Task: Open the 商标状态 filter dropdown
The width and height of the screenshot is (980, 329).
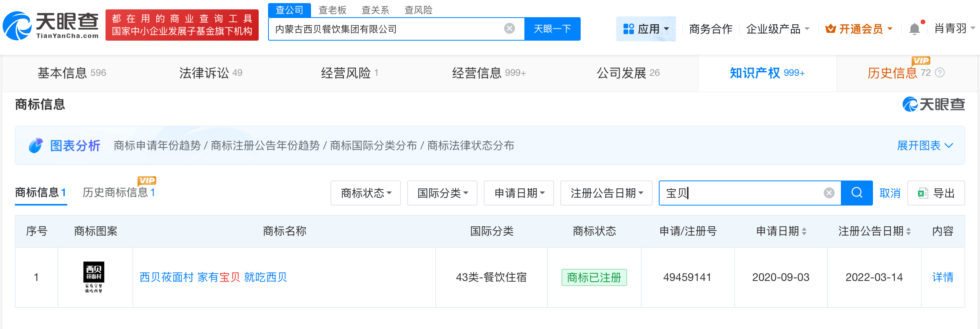Action: (x=366, y=193)
